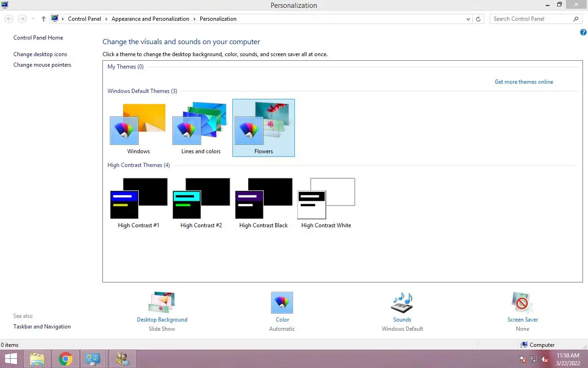Go to Control Panel Home

(x=38, y=38)
